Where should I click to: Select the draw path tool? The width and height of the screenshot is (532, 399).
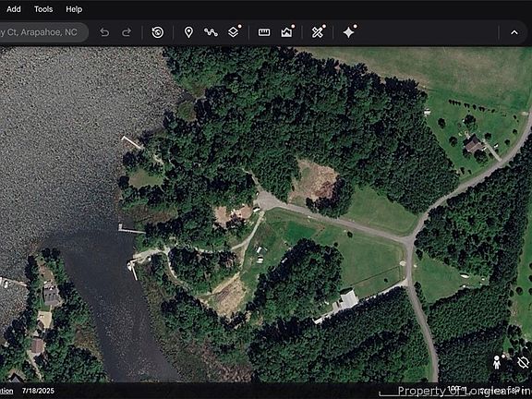click(211, 32)
